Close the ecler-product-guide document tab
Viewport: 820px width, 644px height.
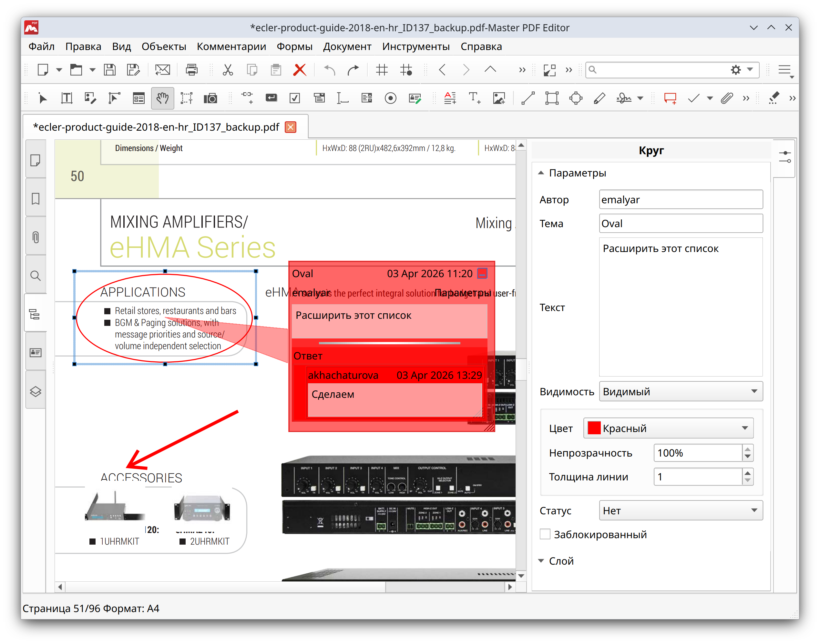[291, 127]
